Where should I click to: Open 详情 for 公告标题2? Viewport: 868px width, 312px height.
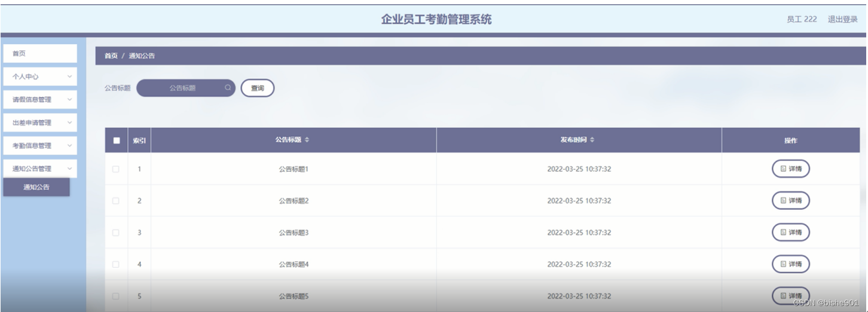(791, 201)
